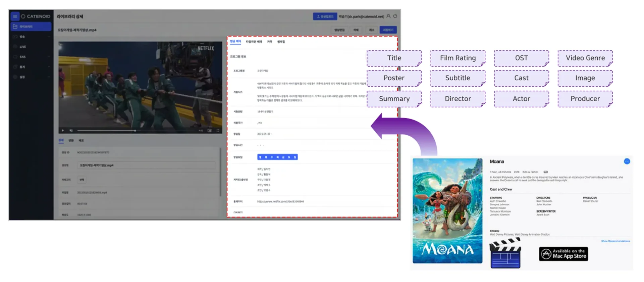Click the hamburger menu icon beside CATENOID
This screenshot has width=644, height=282.
[x=15, y=16]
